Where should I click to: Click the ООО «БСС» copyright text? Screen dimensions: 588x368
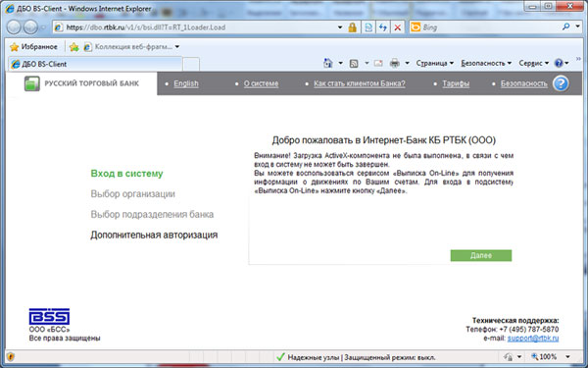click(x=50, y=330)
